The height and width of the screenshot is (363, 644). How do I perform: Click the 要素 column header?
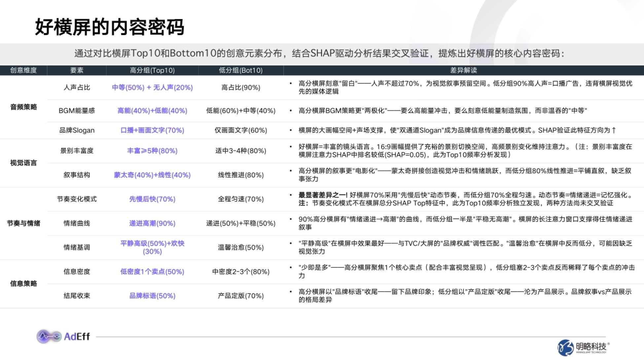coord(77,70)
